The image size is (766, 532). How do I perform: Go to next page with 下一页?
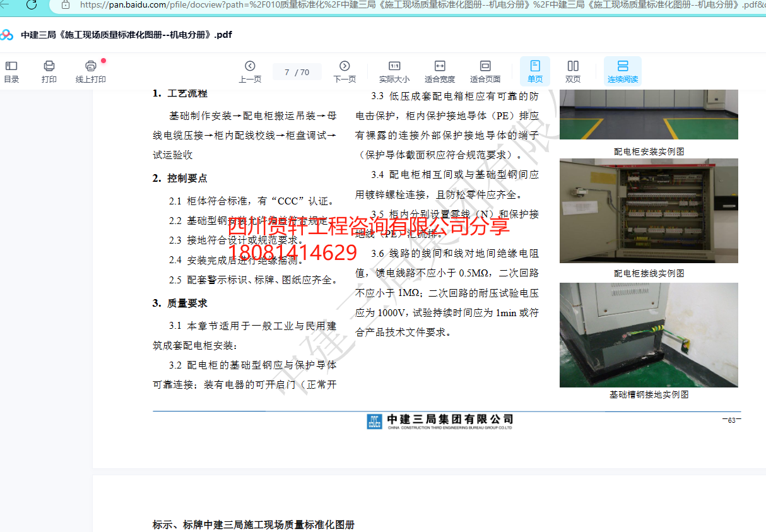click(345, 71)
